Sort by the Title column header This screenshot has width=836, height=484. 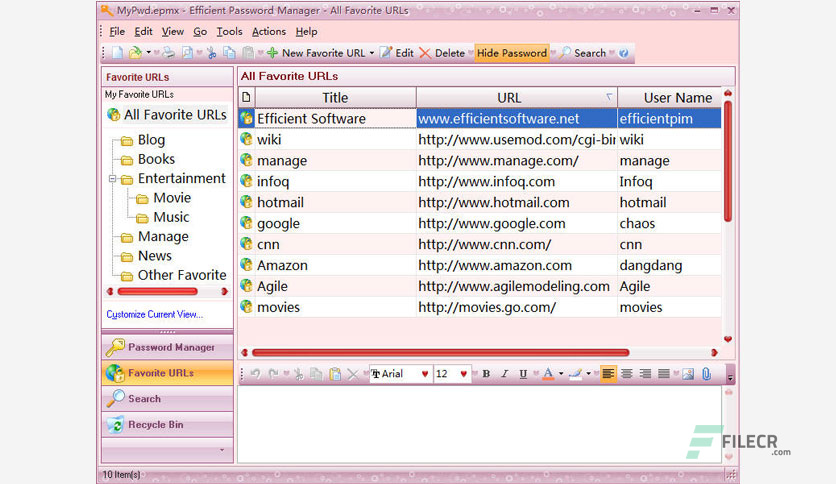(335, 98)
